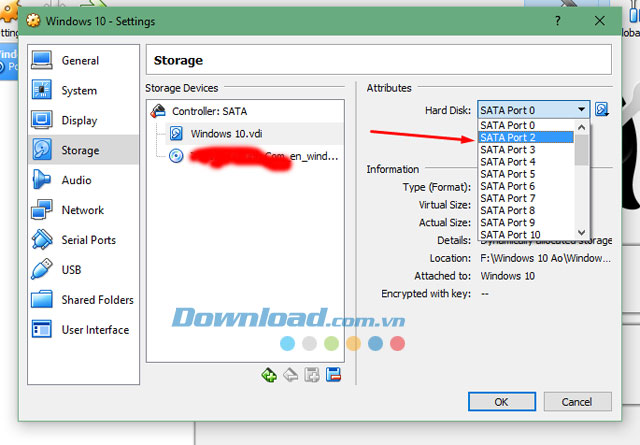Click port list scroll up arrow
This screenshot has height=445, width=640.
pos(582,127)
